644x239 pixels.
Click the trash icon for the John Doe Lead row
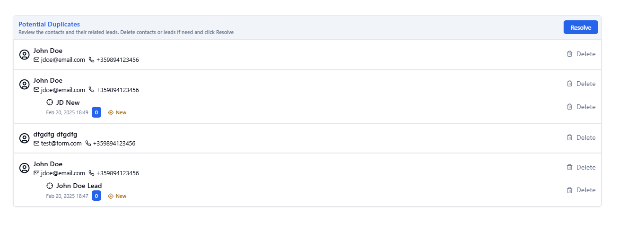(569, 190)
